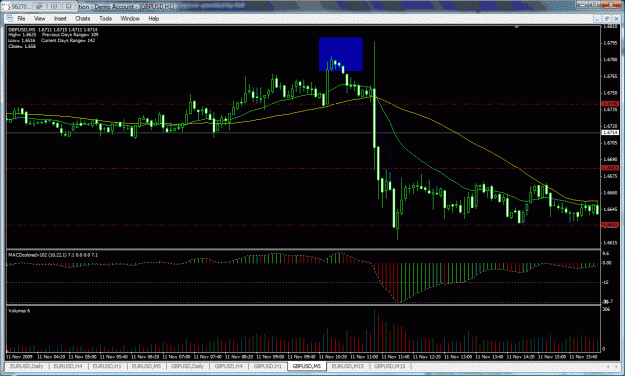Restore down the inner chart window
Screen dimensions: 625x376
tap(607, 19)
